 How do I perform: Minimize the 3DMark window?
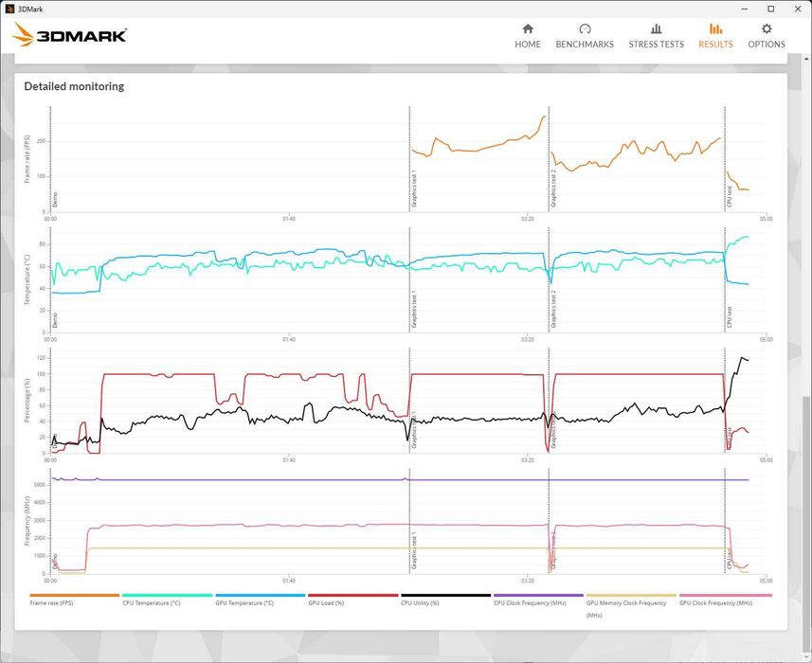pos(745,9)
